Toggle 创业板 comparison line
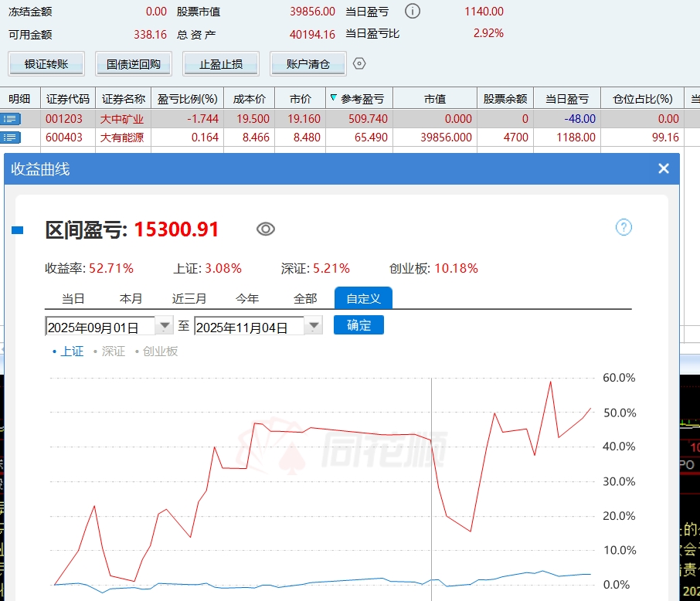 156,351
